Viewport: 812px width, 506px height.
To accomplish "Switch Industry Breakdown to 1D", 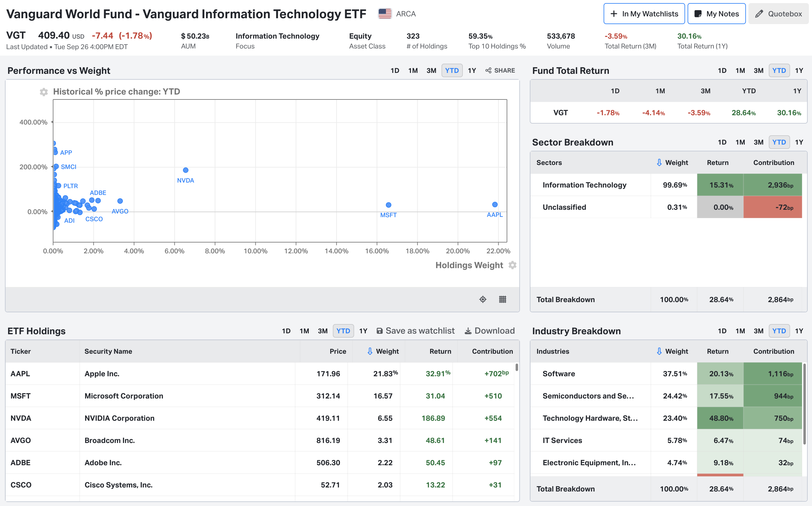I will [722, 331].
